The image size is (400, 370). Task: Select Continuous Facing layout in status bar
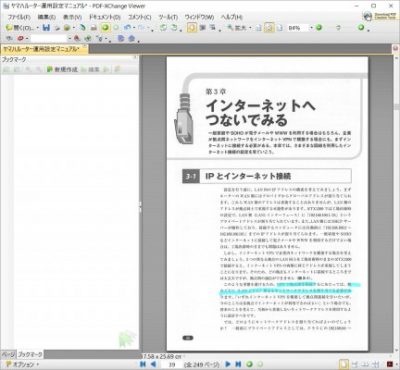(376, 364)
